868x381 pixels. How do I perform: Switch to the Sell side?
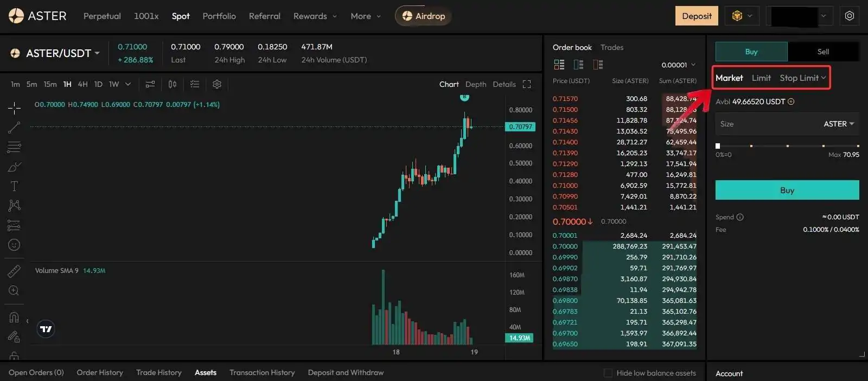pos(824,52)
